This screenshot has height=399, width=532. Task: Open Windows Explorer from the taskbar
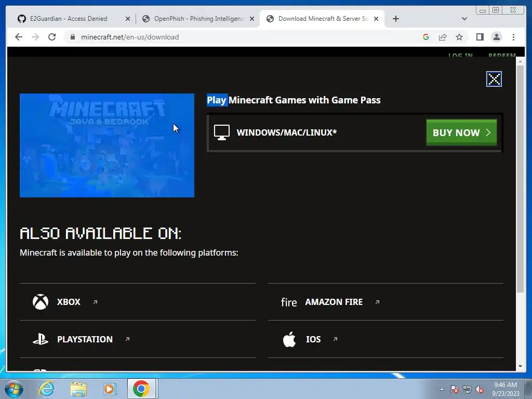coord(78,389)
